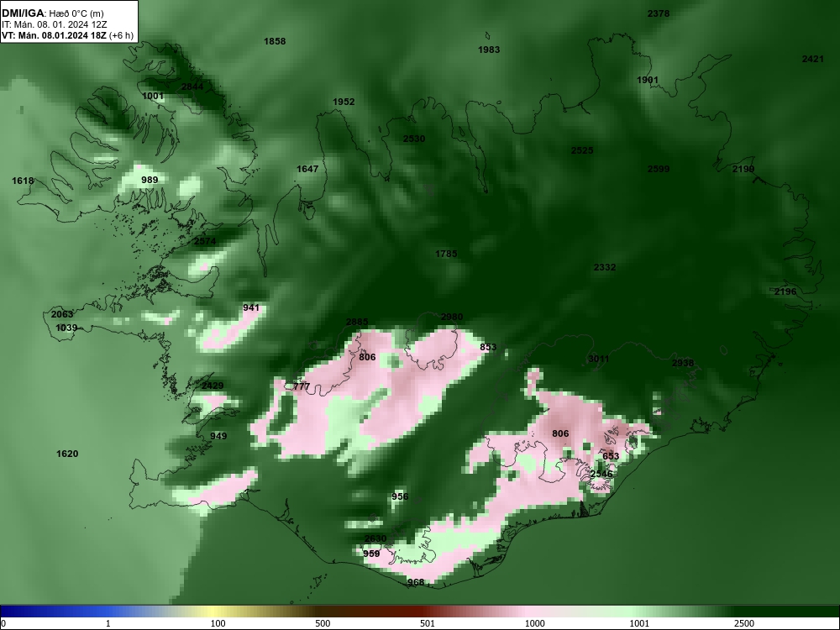Select the map value 2421
Viewport: 840px width, 630px height.
pos(812,59)
